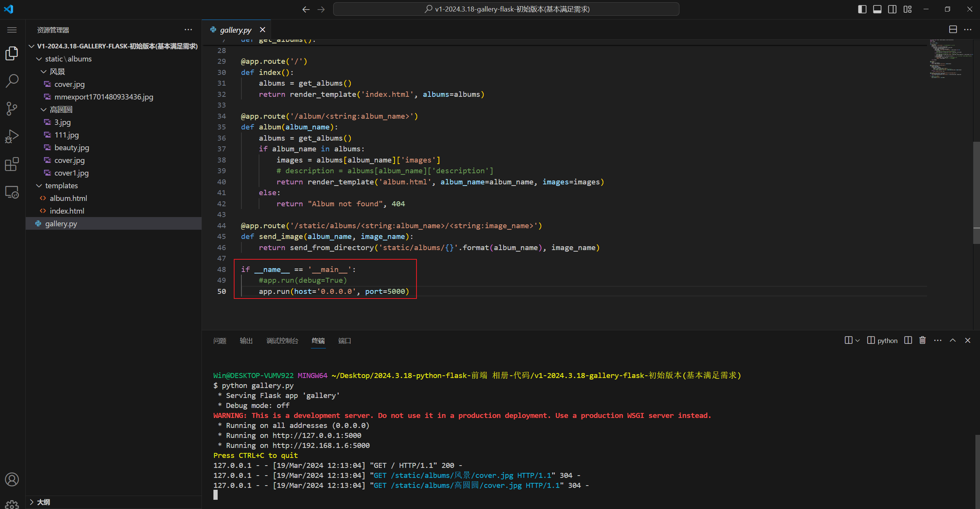Close the gallery.py editor tab

[x=263, y=30]
